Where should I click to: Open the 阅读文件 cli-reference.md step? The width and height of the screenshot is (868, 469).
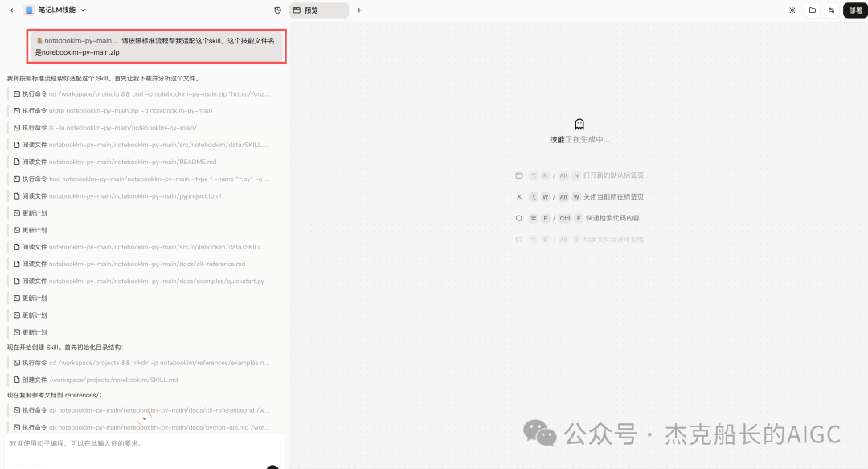[129, 264]
